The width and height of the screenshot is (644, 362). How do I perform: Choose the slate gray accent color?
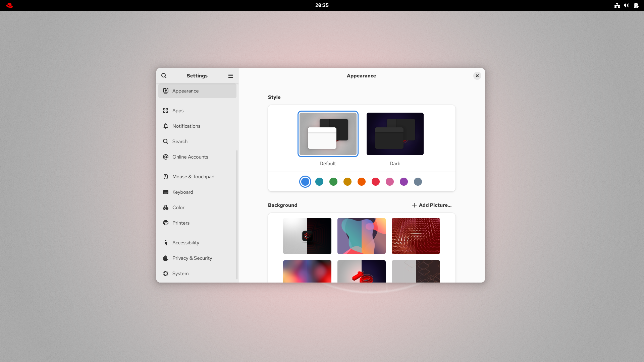418,182
